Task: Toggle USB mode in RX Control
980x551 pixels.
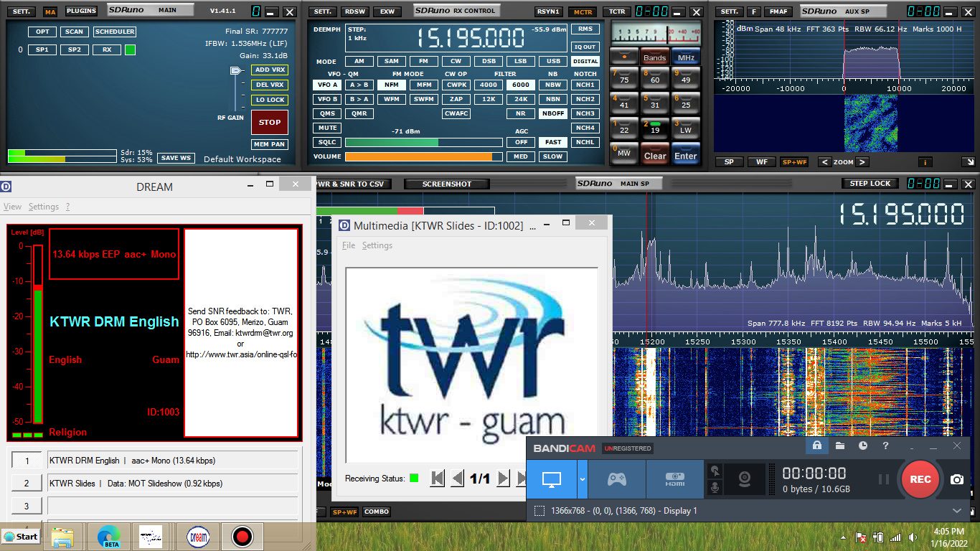Action: [553, 61]
